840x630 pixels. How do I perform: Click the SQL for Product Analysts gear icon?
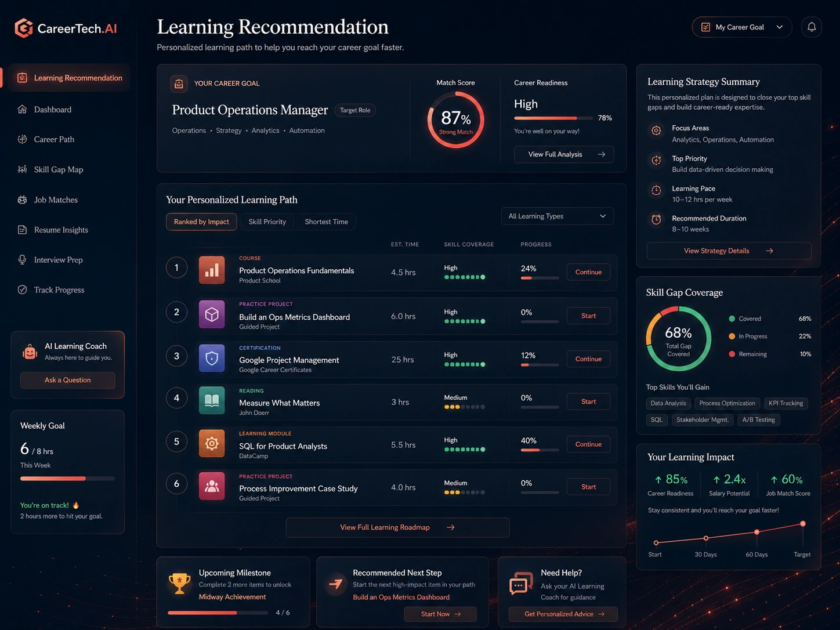pyautogui.click(x=212, y=443)
